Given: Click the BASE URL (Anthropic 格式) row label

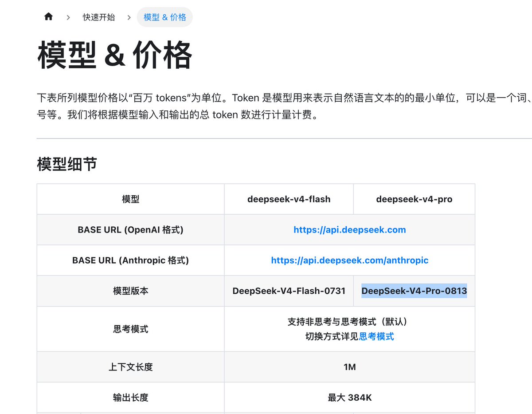Looking at the screenshot, I should [x=131, y=260].
